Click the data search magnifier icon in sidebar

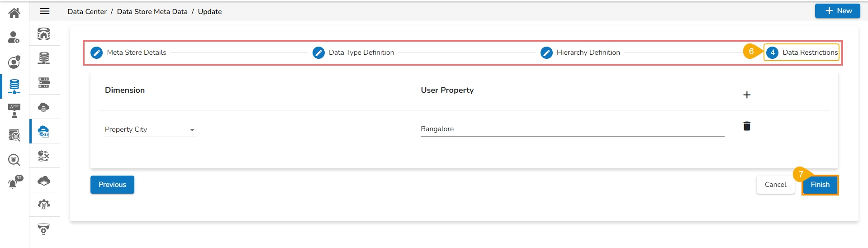pyautogui.click(x=14, y=159)
